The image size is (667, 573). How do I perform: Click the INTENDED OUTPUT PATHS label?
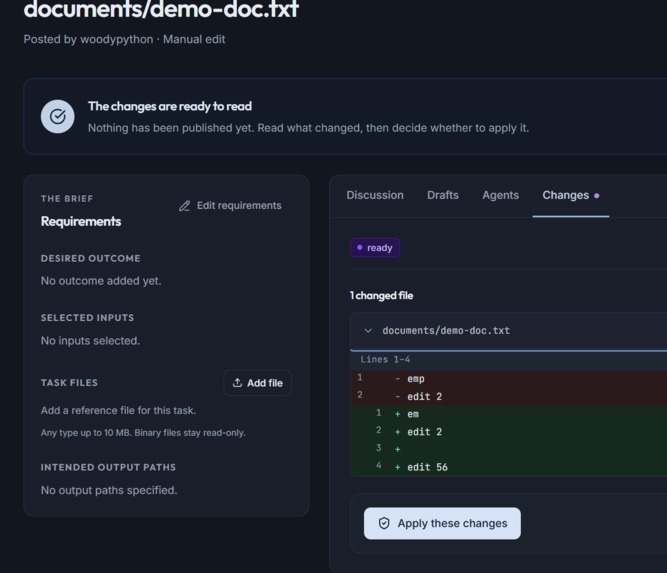(108, 468)
